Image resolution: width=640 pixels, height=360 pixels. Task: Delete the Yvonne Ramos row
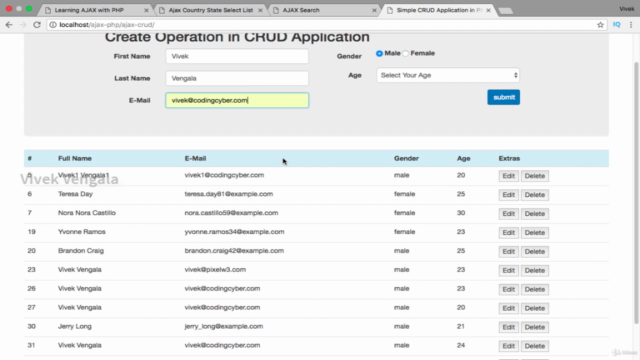[x=535, y=233]
